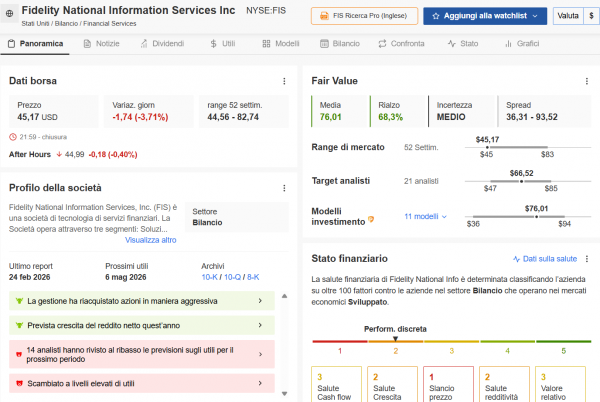Click the star icon in Aggiungi alla watchlist
This screenshot has width=600, height=402.
[433, 16]
